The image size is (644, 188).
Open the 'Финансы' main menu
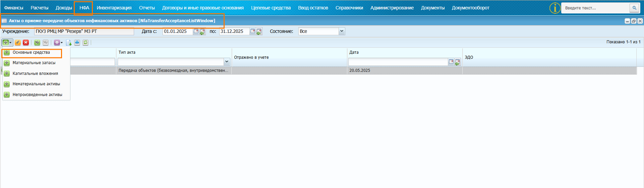coord(14,8)
